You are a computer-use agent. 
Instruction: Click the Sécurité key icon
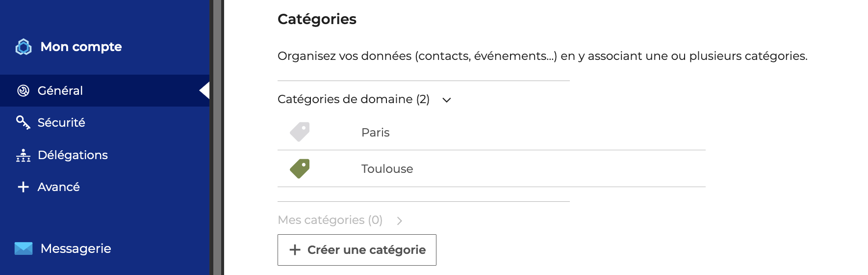click(x=23, y=122)
